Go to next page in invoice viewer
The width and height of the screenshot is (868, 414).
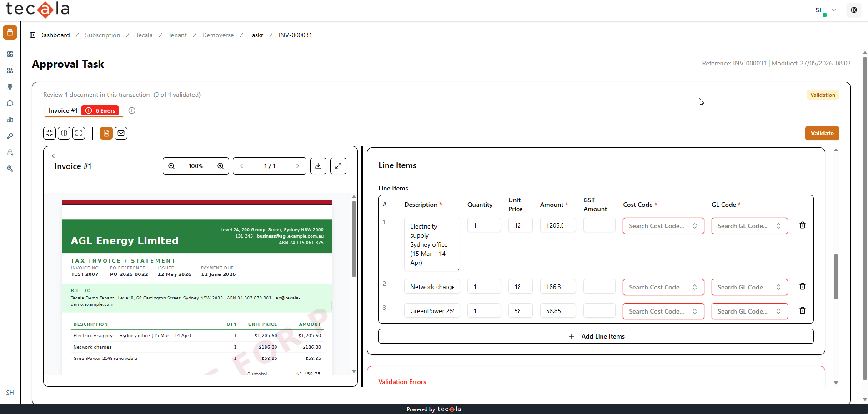pyautogui.click(x=298, y=166)
